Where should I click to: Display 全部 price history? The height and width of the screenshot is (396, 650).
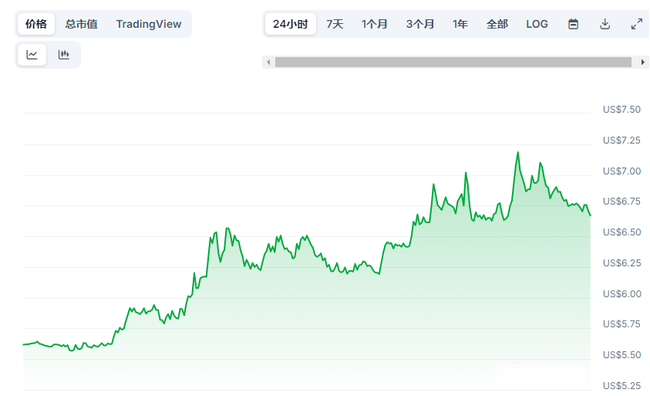[497, 24]
